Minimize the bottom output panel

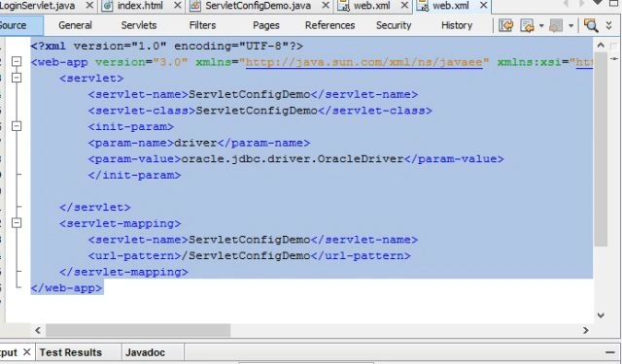[610, 352]
